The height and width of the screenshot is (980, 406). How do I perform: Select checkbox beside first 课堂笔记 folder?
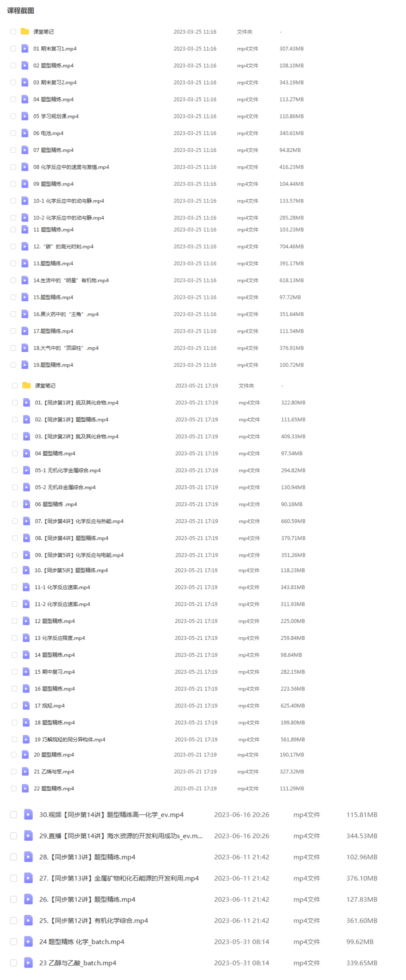coord(13,31)
